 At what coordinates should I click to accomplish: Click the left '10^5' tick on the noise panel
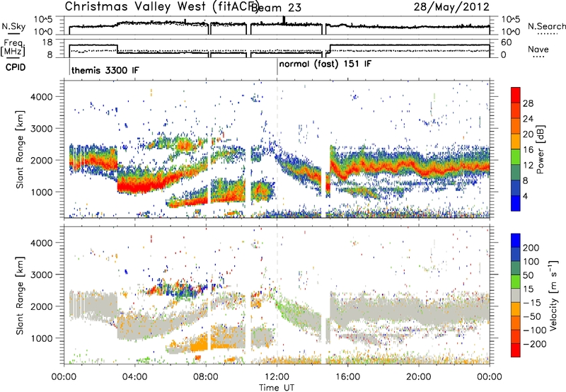(43, 19)
